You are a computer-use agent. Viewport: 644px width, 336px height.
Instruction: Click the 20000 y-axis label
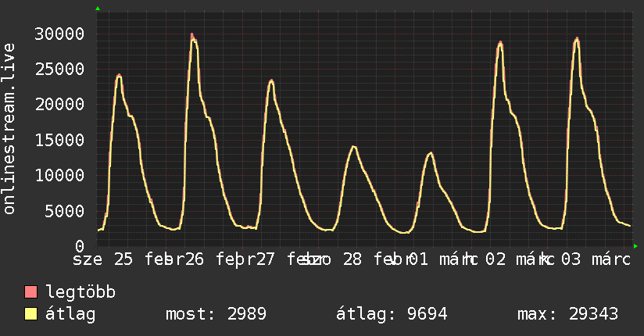point(59,105)
